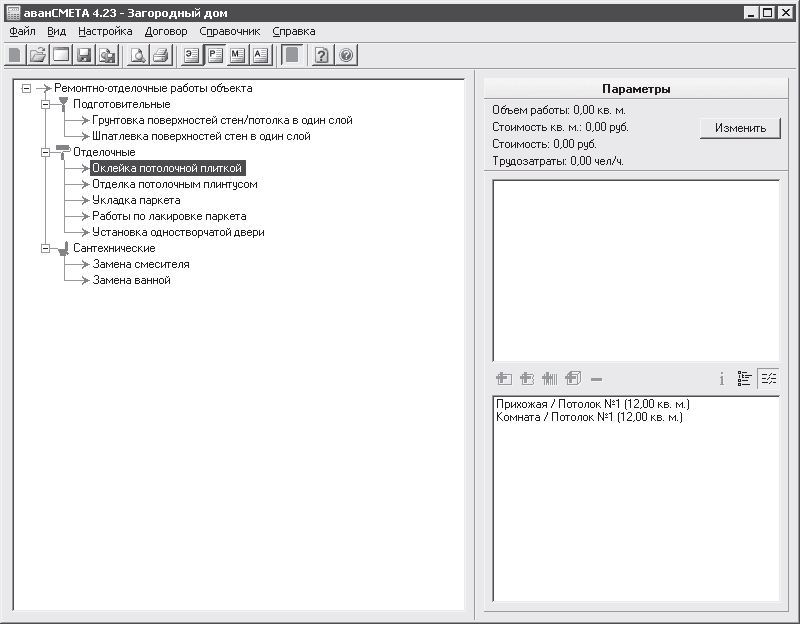Screen dimensions: 800x624
Task: Collapse the Сантехнические tree group
Action: (x=45, y=248)
